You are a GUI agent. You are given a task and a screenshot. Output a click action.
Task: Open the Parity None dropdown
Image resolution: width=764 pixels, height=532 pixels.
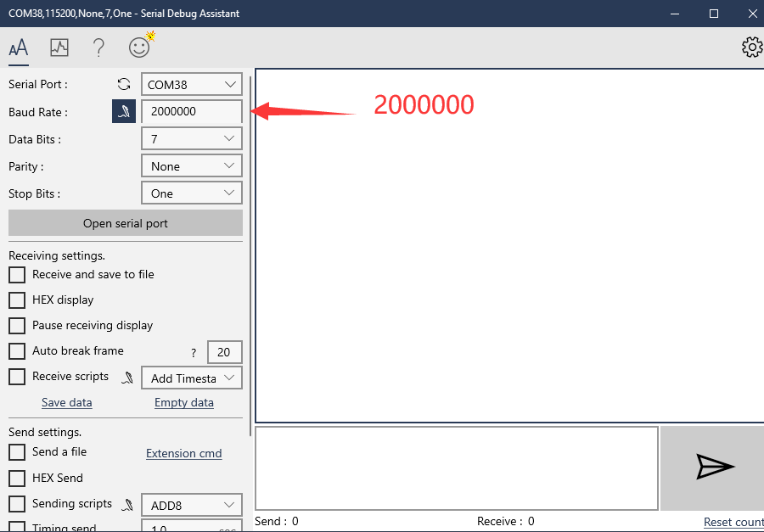192,166
